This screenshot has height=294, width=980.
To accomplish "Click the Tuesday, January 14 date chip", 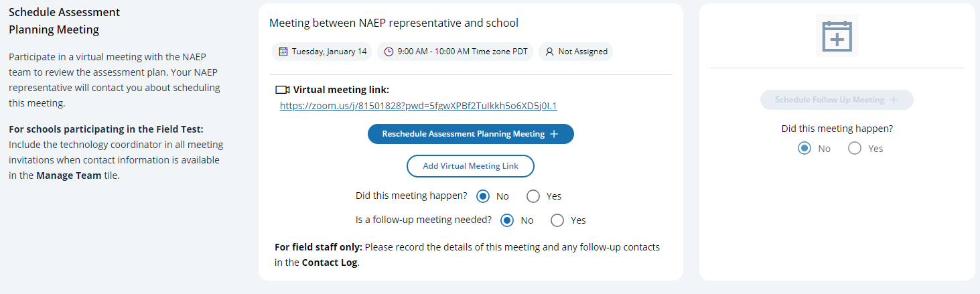I will click(x=322, y=52).
